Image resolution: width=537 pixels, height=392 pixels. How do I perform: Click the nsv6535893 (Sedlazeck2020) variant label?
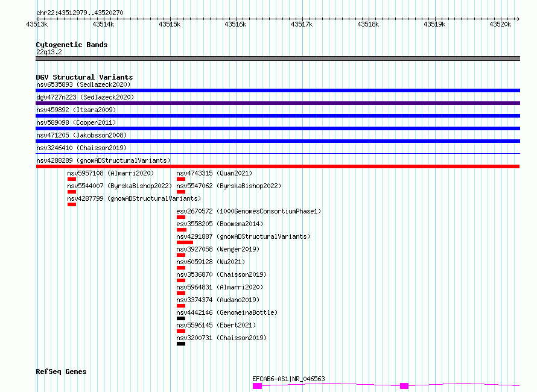tap(83, 84)
